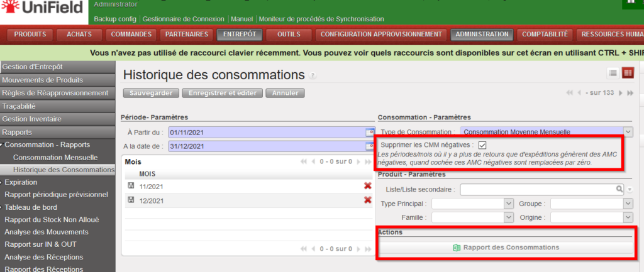Screen dimensions: 644x272
Task: Delete the 11/2021 month row
Action: point(367,187)
